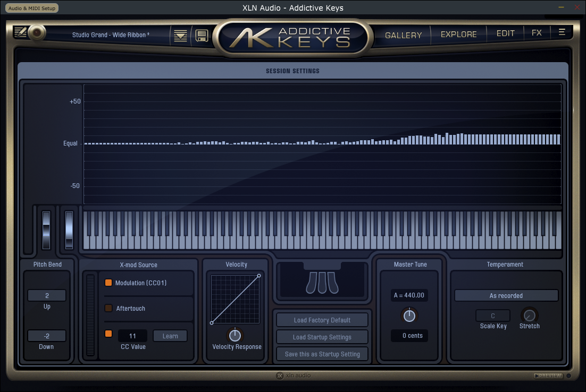This screenshot has height=392, width=586.
Task: Open the As recorded temperament dropdown
Action: coord(506,296)
